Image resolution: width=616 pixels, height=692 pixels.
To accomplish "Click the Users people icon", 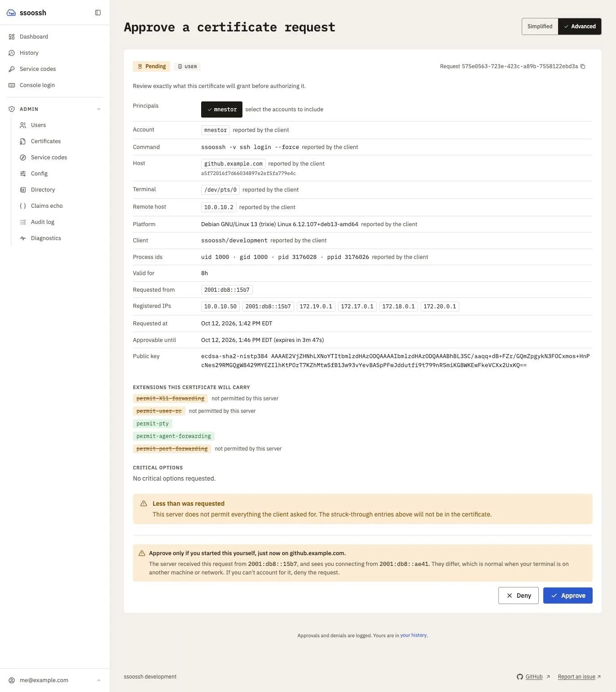I will coord(23,125).
